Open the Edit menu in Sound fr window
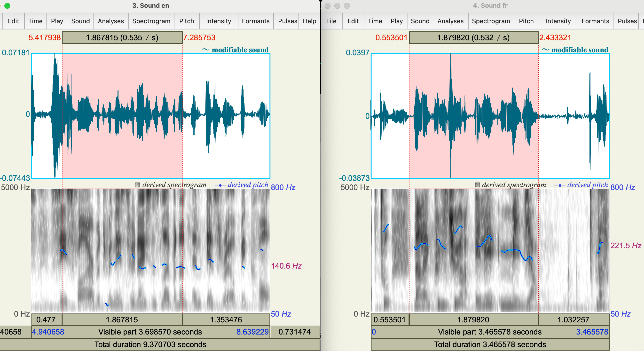 click(x=353, y=21)
